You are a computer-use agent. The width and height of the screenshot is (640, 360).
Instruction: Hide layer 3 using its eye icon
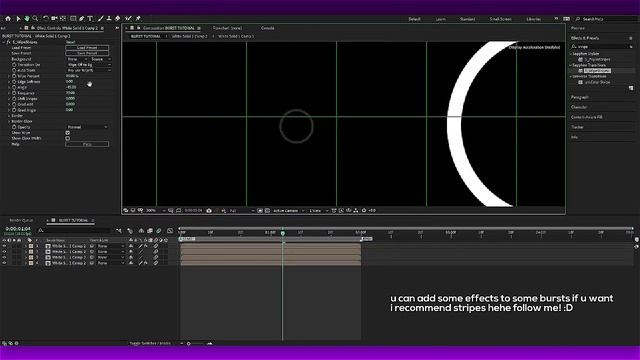click(4, 258)
